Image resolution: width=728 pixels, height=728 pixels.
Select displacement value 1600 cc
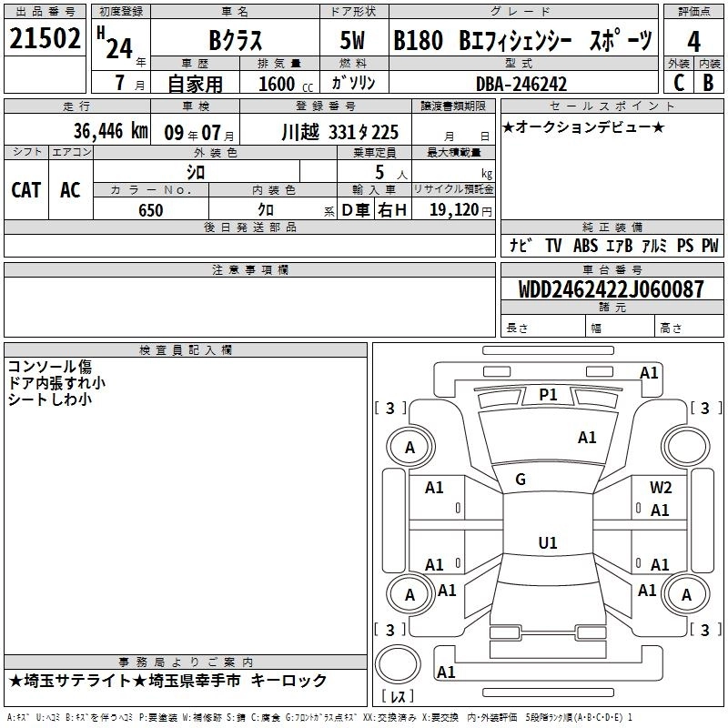(286, 84)
